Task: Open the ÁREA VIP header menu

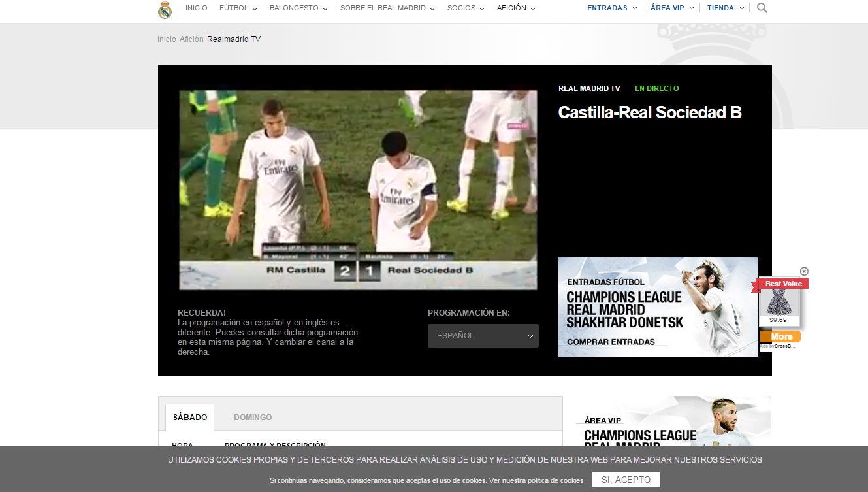Action: 672,8
